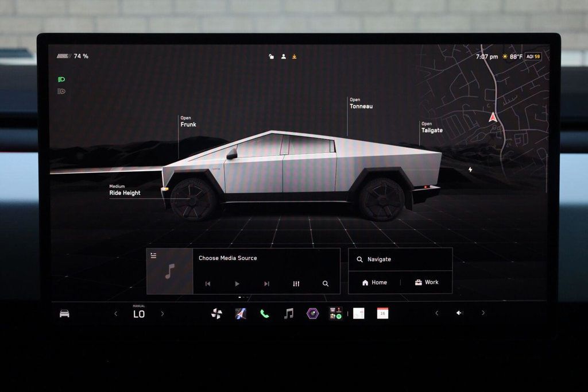
Task: Raise volume with right chevron
Action: [483, 313]
